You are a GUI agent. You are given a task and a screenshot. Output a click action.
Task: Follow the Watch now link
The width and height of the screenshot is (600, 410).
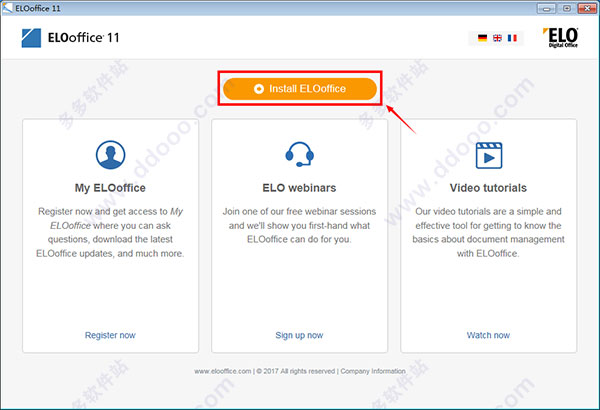point(488,335)
